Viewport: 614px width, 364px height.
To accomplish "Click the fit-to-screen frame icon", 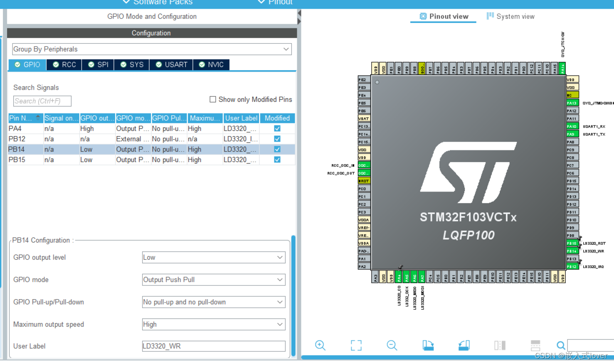I will point(356,345).
